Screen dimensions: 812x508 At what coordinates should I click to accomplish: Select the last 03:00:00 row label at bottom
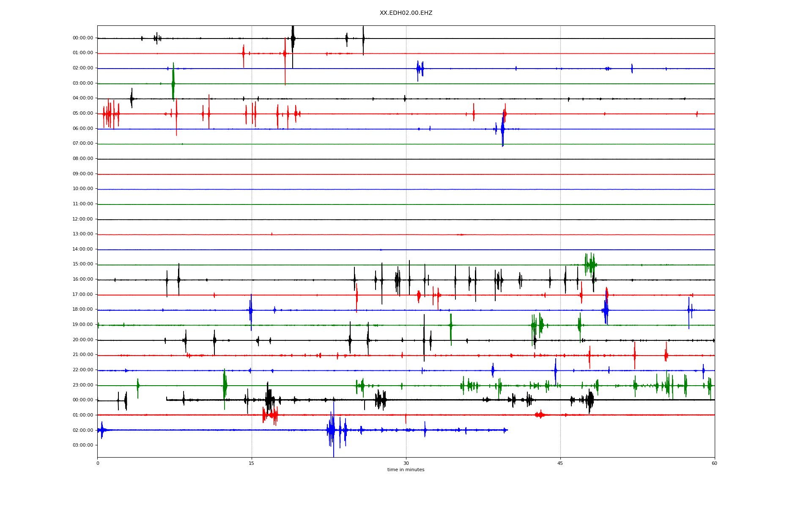(x=83, y=445)
